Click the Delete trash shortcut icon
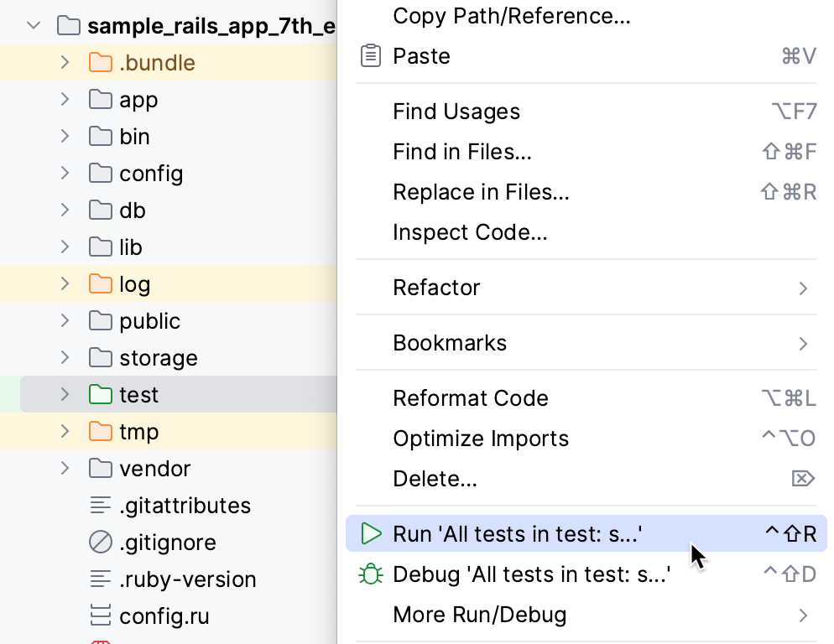 (x=802, y=478)
